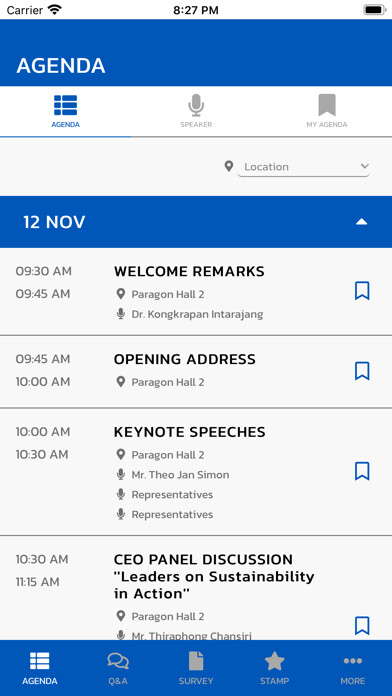
Task: Open the Welcome Remarks session title
Action: (x=189, y=271)
